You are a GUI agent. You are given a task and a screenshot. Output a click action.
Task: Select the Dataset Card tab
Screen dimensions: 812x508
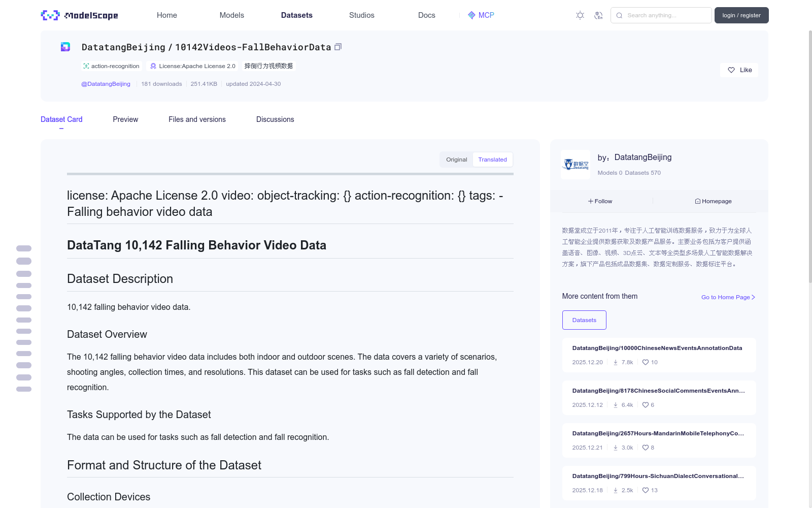click(61, 119)
